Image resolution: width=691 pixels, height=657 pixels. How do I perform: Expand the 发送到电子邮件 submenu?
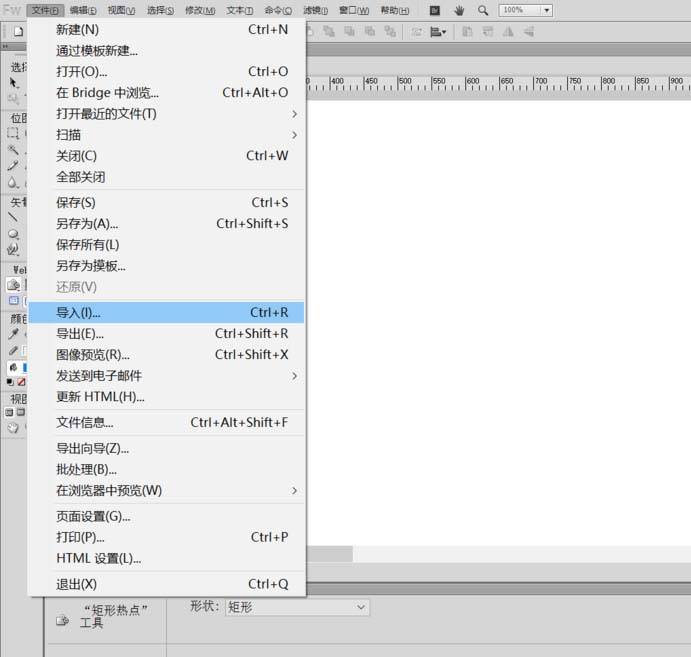pos(294,376)
